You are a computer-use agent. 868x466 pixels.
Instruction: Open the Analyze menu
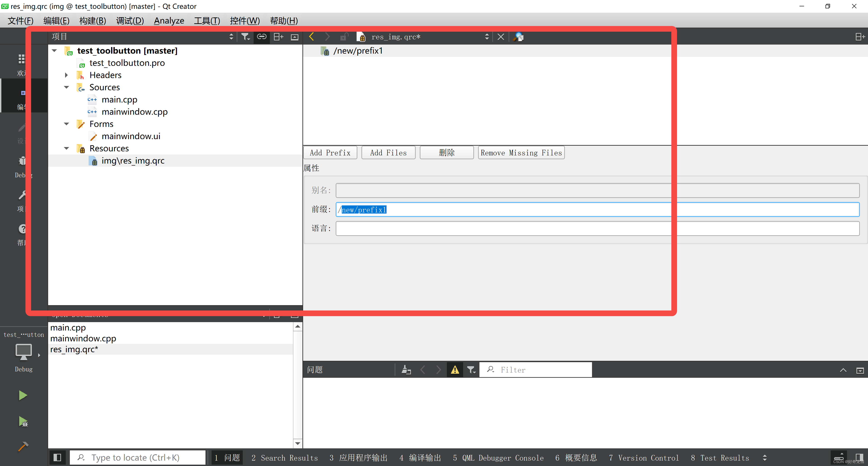tap(169, 21)
